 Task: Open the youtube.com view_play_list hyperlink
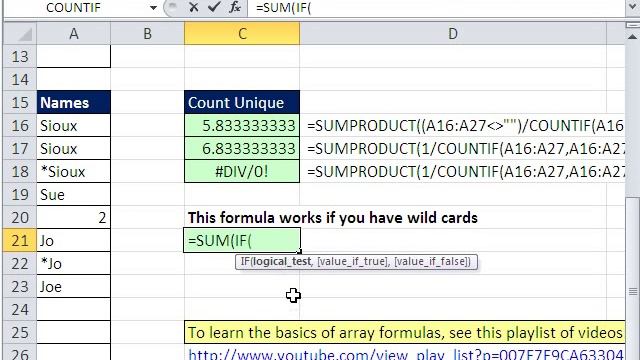(406, 353)
